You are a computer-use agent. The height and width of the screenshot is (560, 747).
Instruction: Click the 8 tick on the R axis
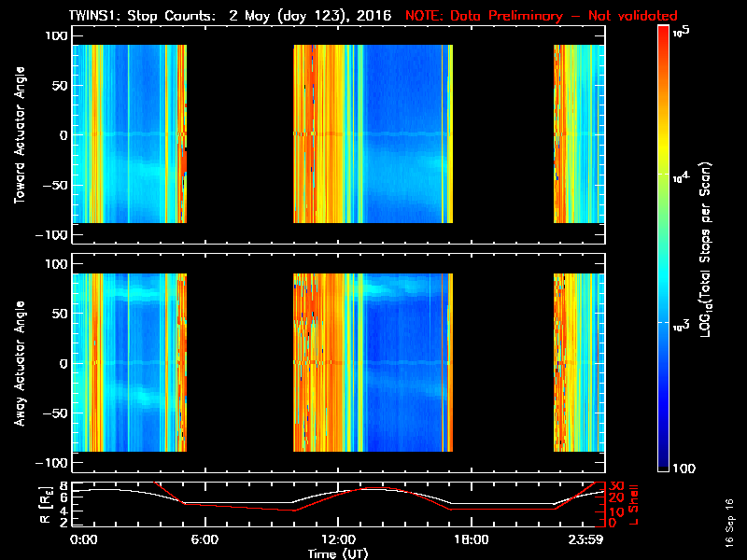coord(63,486)
